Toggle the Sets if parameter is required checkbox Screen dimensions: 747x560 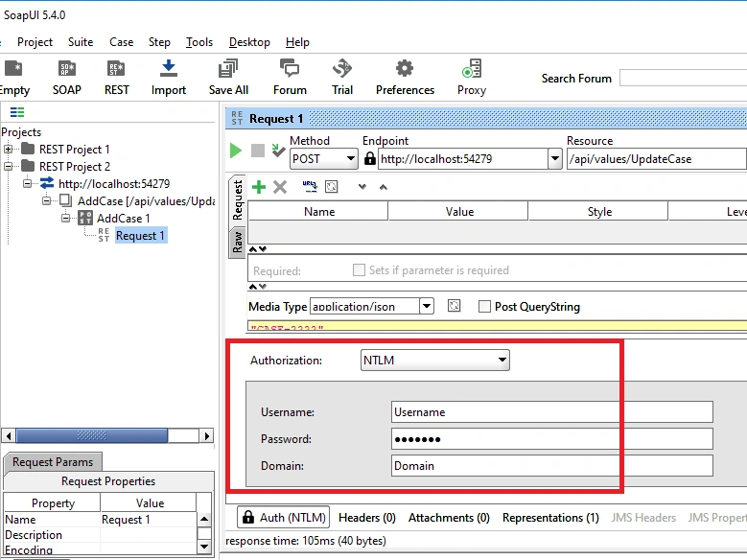pyautogui.click(x=359, y=269)
